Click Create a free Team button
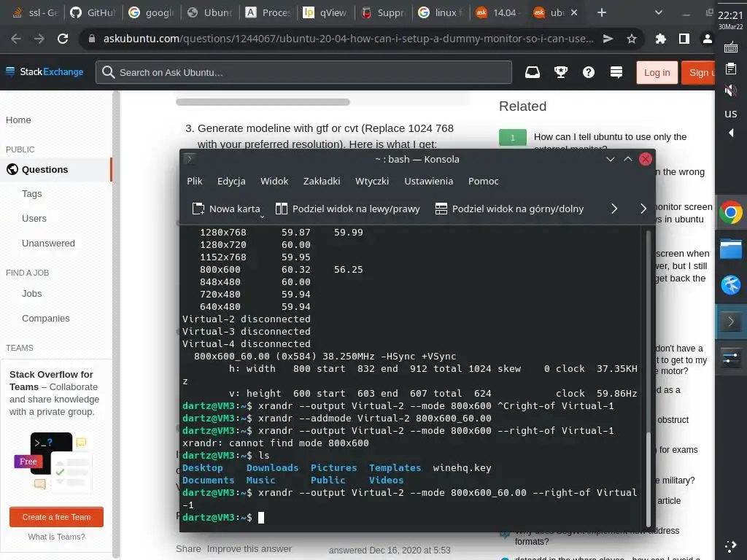 [56, 517]
